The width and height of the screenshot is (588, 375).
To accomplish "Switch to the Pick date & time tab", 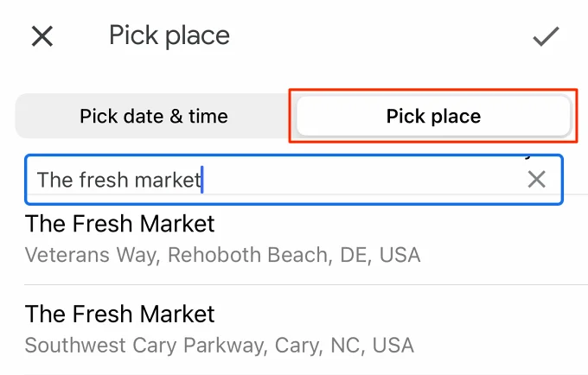I will point(154,116).
